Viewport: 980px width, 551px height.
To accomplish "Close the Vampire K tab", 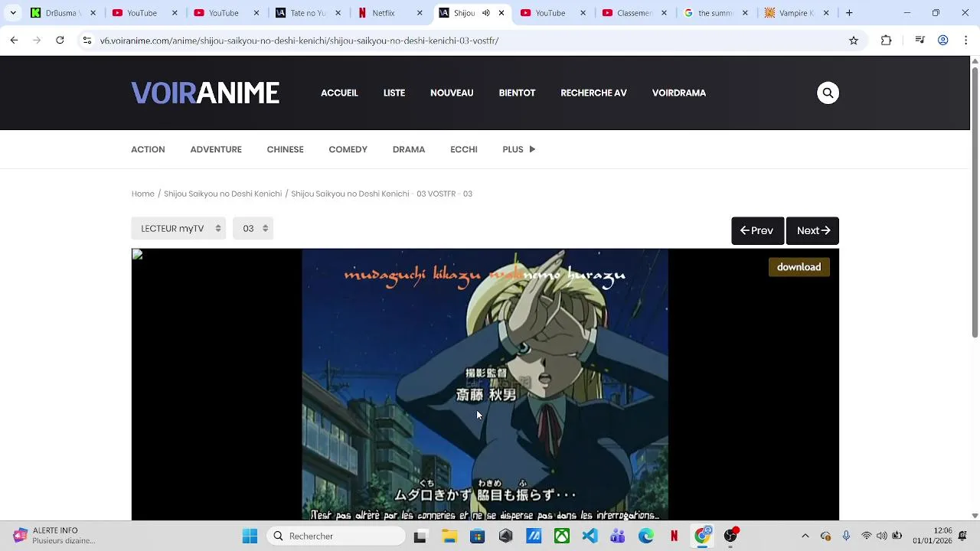I will pos(826,13).
